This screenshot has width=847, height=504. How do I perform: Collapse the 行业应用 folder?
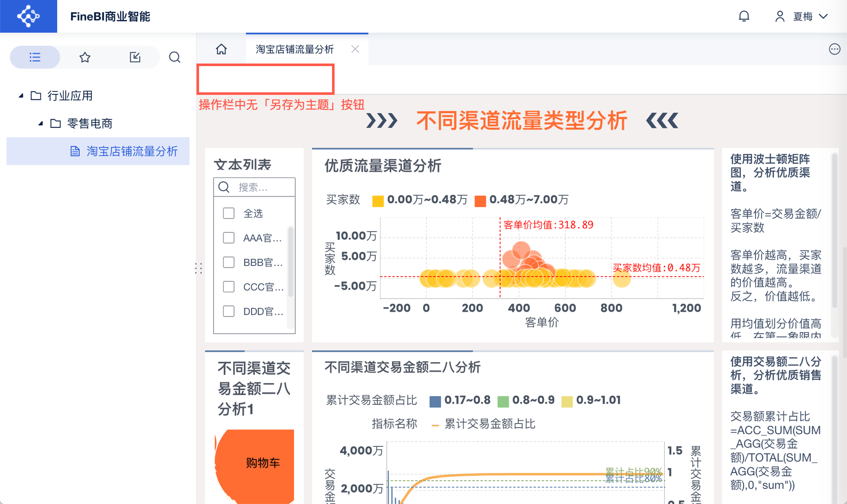[x=21, y=96]
